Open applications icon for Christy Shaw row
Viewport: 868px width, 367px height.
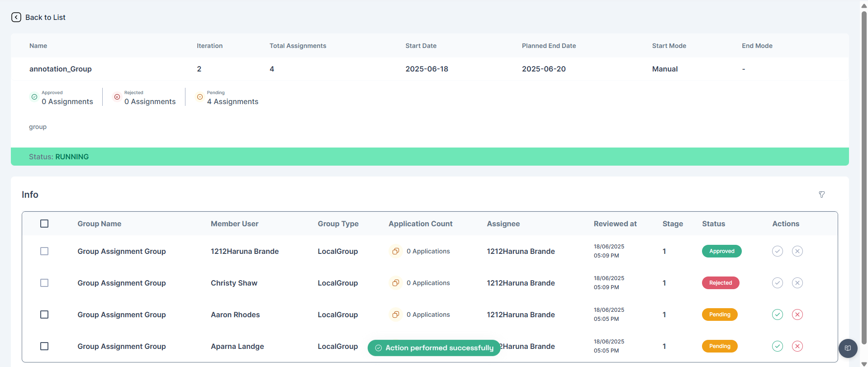[395, 283]
